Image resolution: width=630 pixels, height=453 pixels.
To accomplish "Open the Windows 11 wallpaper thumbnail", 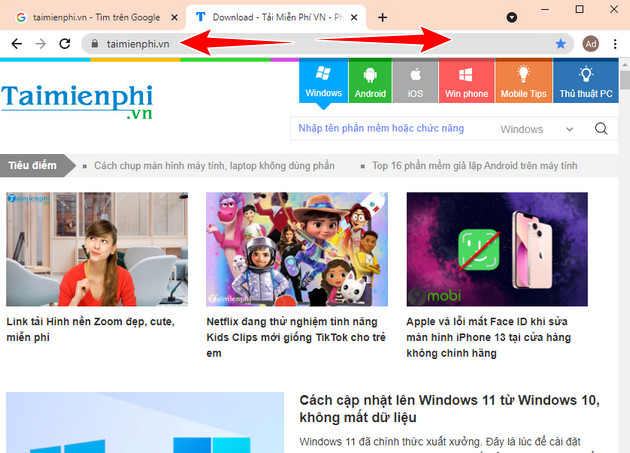I will (x=145, y=422).
